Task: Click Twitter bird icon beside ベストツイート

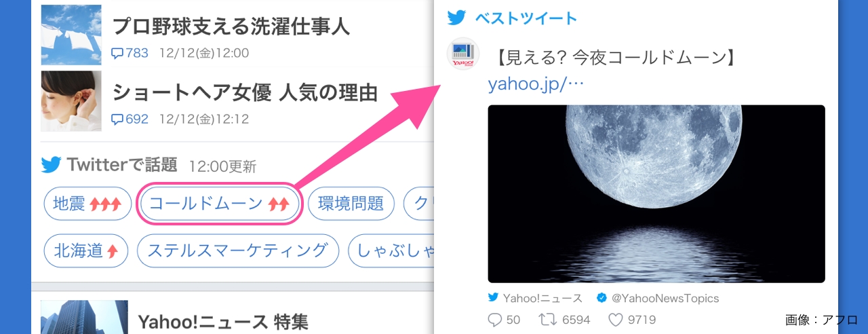Action: (457, 18)
